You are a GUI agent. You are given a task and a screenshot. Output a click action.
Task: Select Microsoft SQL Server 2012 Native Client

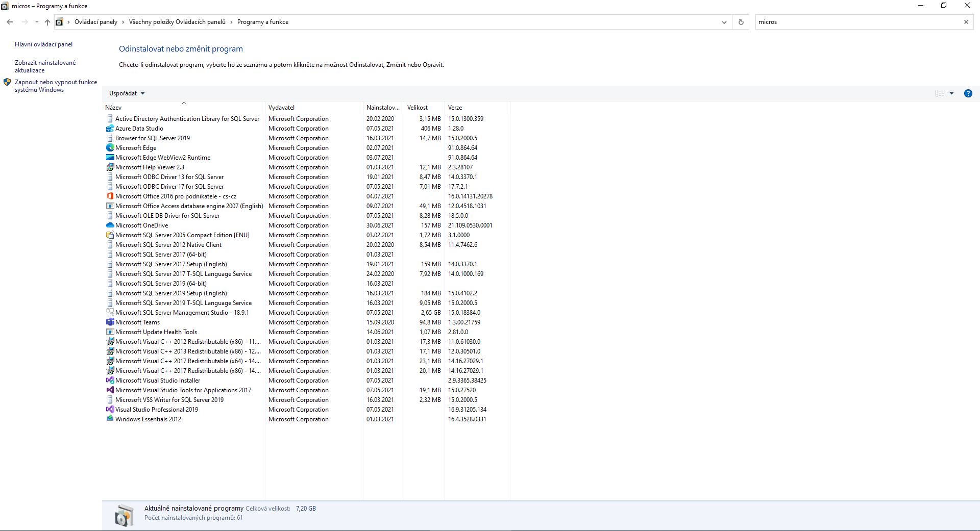tap(306, 245)
